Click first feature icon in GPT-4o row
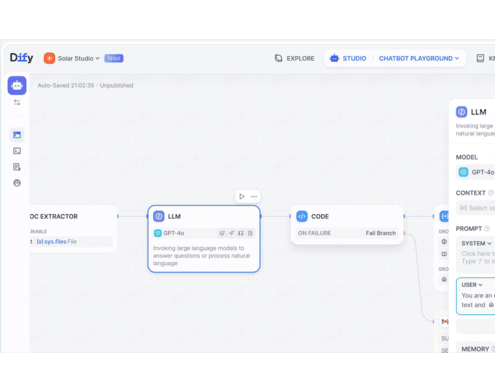The width and height of the screenshot is (495, 392). (x=222, y=233)
